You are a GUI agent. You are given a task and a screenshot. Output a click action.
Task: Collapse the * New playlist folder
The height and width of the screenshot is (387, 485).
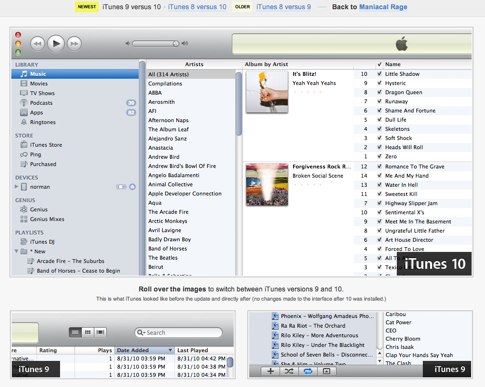pyautogui.click(x=16, y=251)
